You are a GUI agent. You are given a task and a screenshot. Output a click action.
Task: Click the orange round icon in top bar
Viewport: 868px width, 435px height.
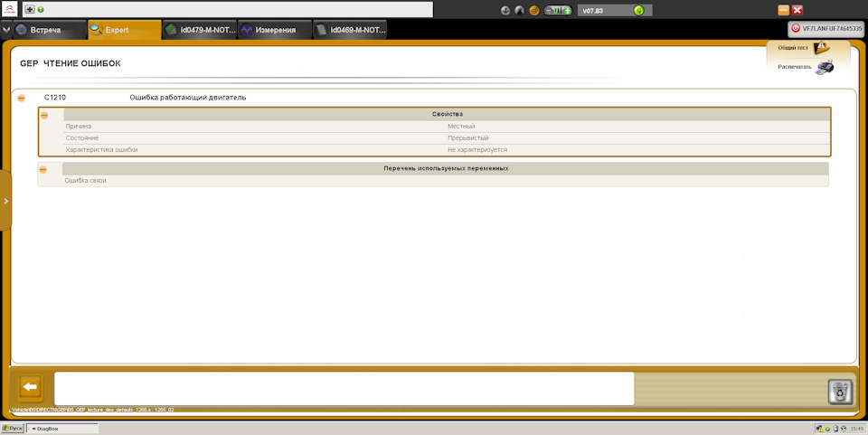(x=533, y=10)
